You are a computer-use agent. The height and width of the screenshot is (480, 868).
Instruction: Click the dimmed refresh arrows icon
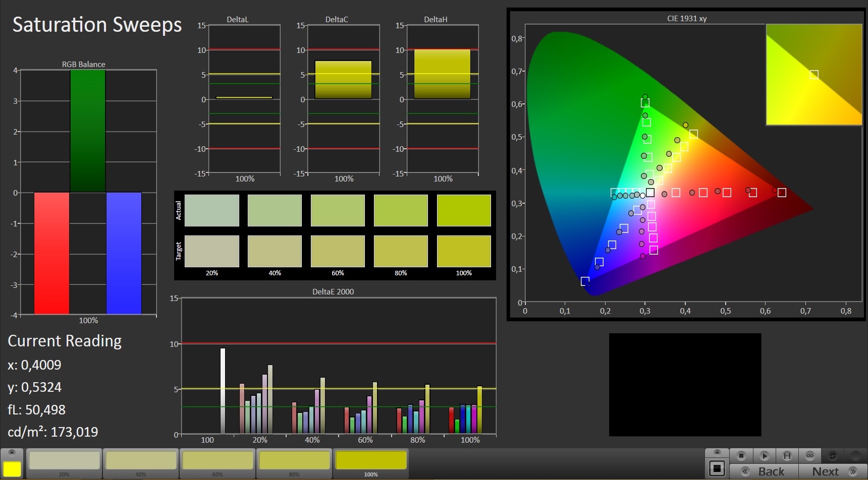(x=833, y=456)
